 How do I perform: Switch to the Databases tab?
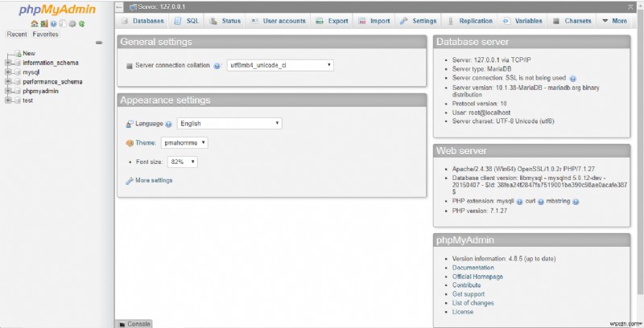(143, 21)
